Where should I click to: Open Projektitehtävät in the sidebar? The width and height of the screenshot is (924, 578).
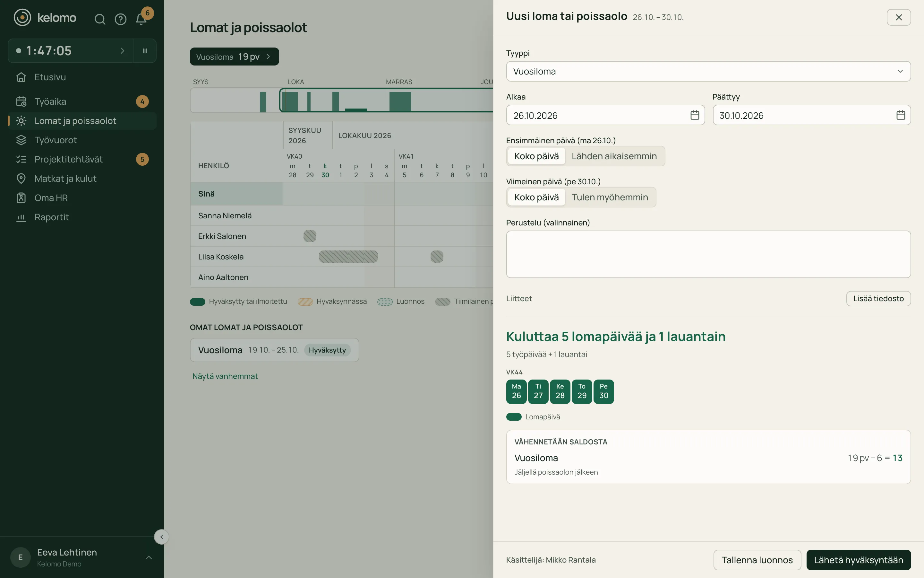[82, 159]
